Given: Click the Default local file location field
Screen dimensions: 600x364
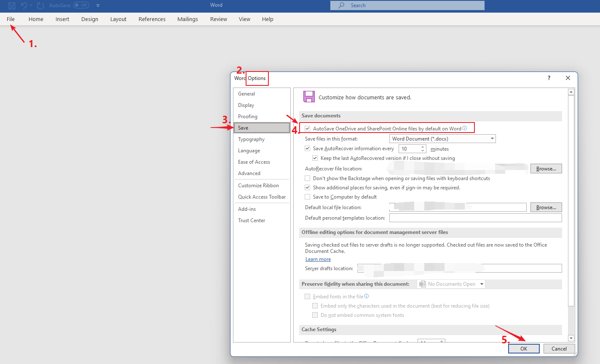Looking at the screenshot, I should click(458, 207).
